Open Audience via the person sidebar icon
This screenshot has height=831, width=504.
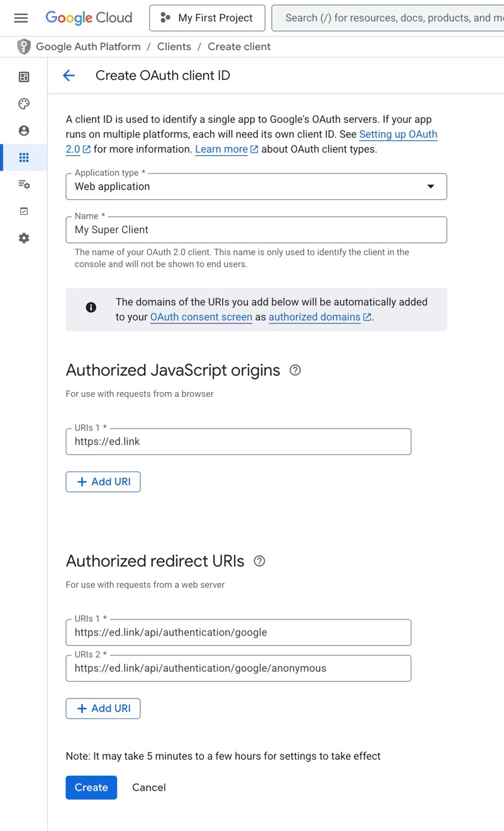click(x=24, y=130)
